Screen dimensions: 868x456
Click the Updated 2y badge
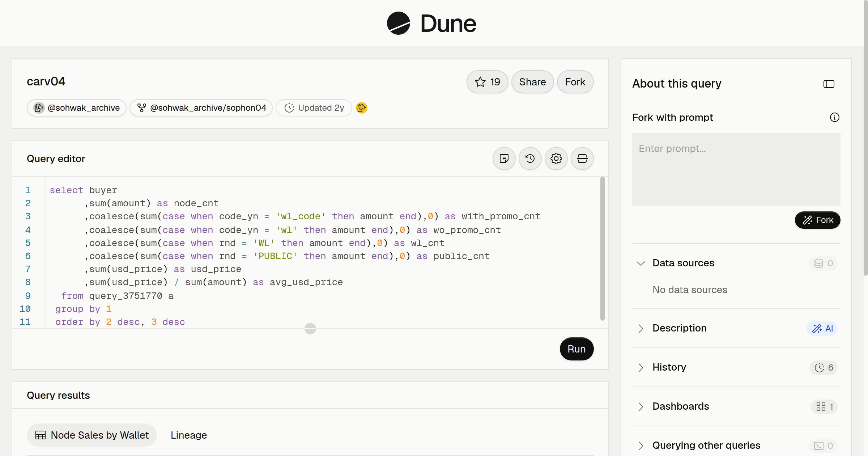pyautogui.click(x=314, y=108)
